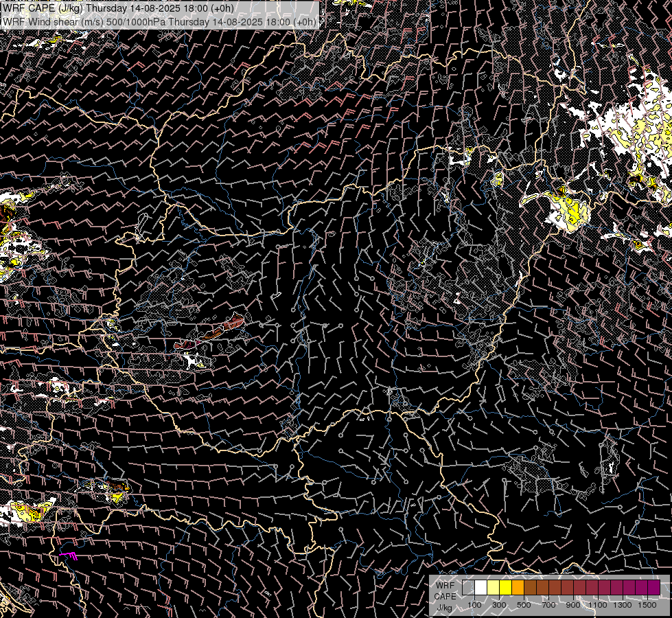Select the orange legend swatch
This screenshot has width=672, height=618.
pyautogui.click(x=518, y=587)
